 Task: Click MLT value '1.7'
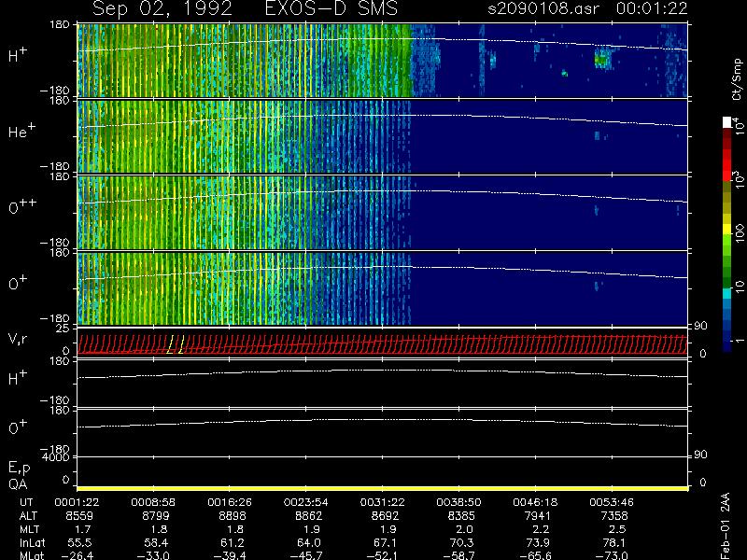point(83,529)
